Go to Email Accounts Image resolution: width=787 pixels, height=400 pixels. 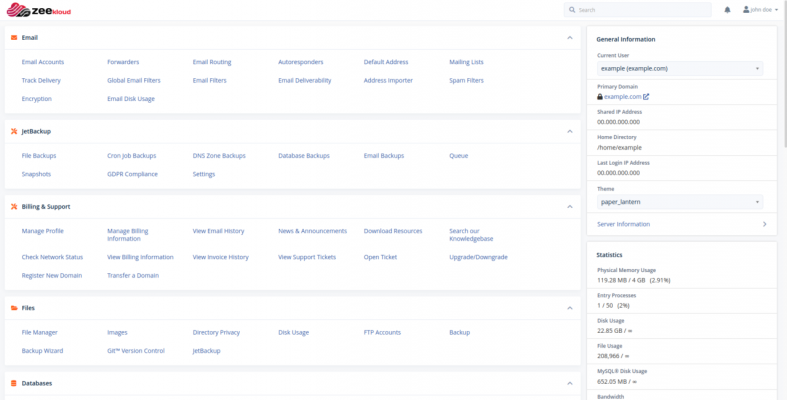click(x=43, y=62)
